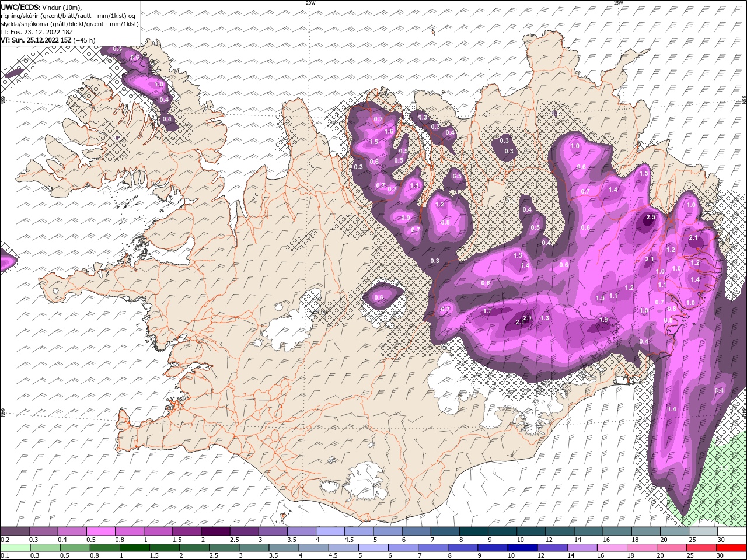Viewport: 747px width, 560px height.
Task: Click the 1.3 value on the map
Action: [545, 318]
